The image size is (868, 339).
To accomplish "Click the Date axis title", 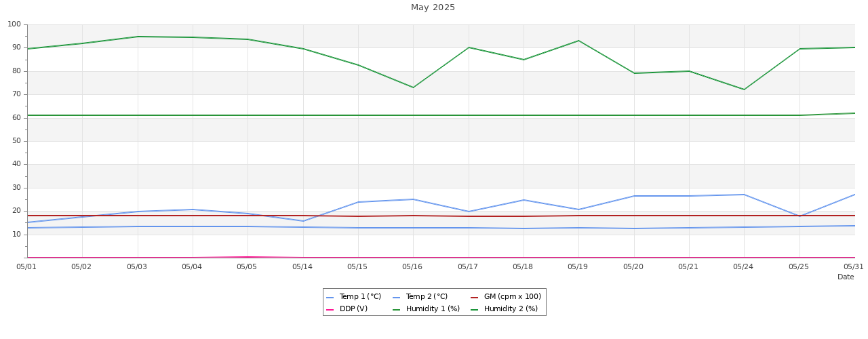I will [846, 277].
